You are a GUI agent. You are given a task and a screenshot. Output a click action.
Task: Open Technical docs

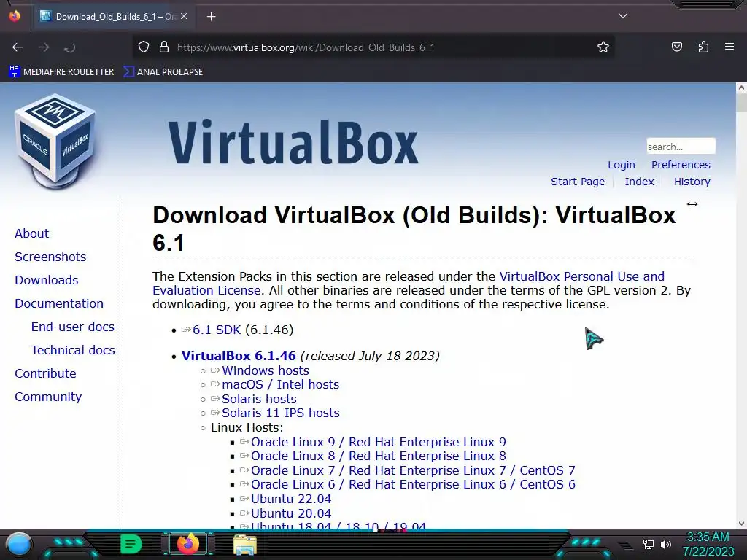click(x=73, y=351)
